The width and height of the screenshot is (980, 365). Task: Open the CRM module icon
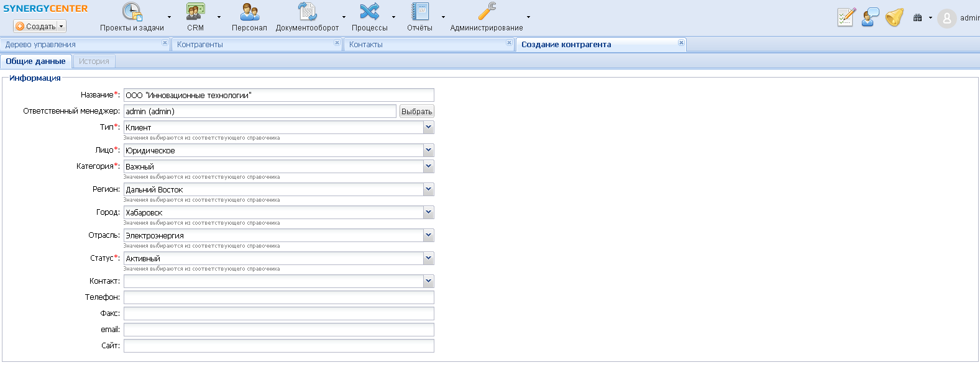[x=195, y=12]
